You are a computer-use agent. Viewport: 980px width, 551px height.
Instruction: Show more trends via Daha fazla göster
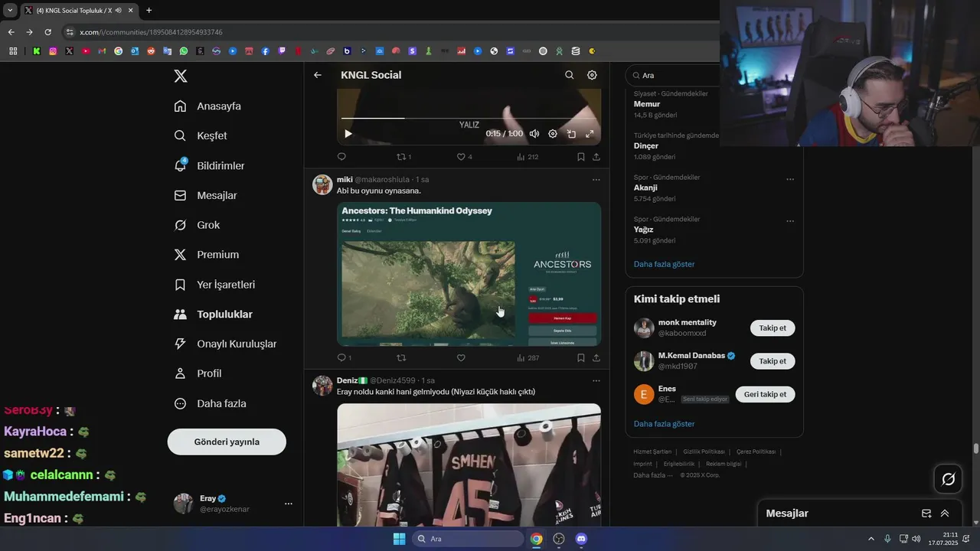point(664,264)
